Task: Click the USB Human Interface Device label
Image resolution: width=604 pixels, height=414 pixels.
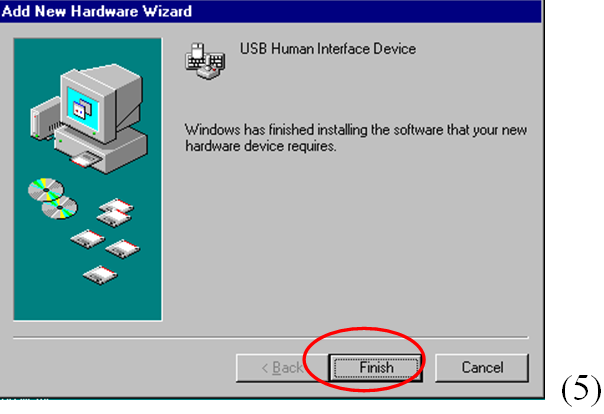Action: [328, 49]
